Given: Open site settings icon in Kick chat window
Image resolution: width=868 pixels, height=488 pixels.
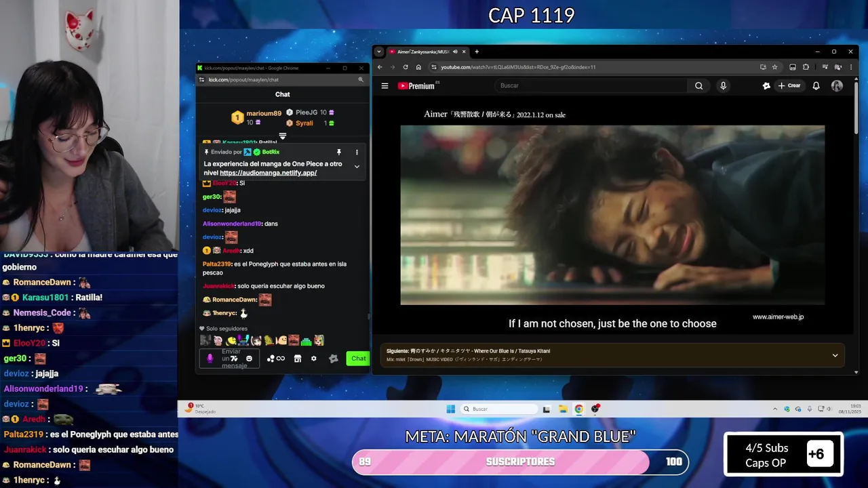Looking at the screenshot, I should click(x=202, y=80).
